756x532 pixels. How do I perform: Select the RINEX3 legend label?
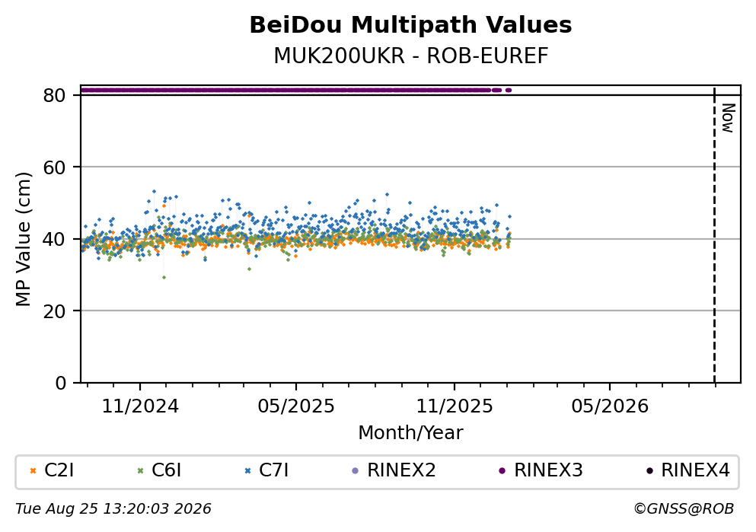click(x=549, y=470)
